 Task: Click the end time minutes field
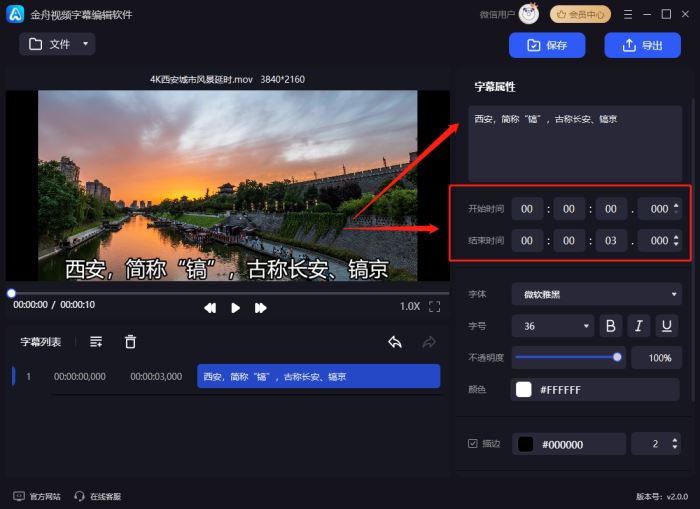click(569, 240)
